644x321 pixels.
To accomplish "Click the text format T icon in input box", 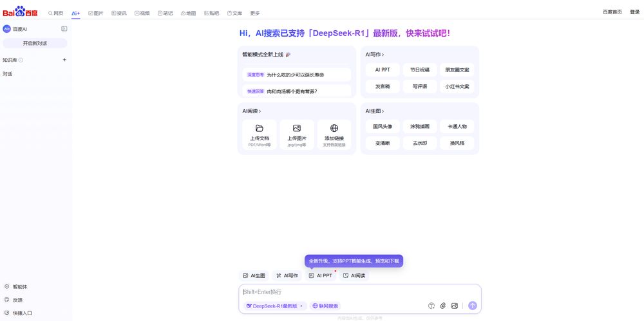I will click(x=431, y=306).
